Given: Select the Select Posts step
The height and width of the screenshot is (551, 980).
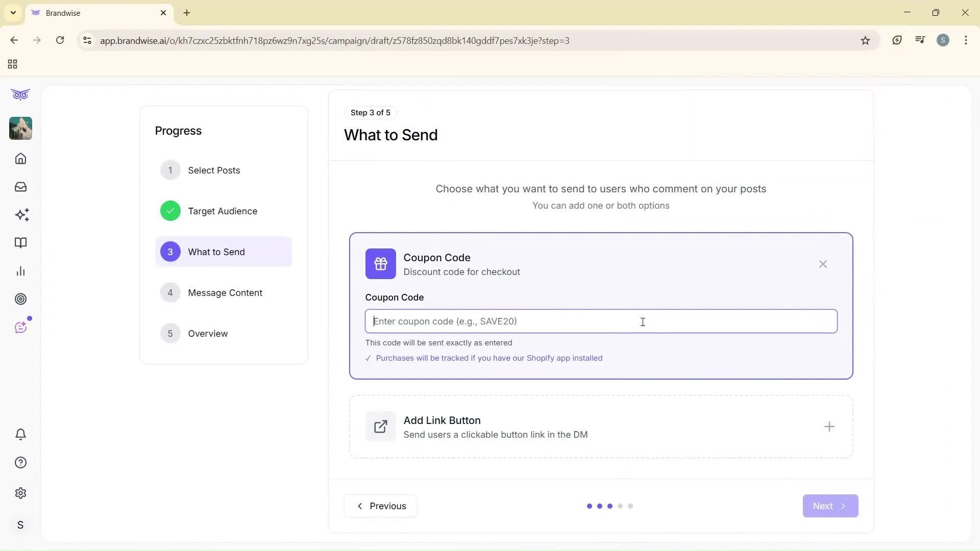Looking at the screenshot, I should (x=214, y=170).
